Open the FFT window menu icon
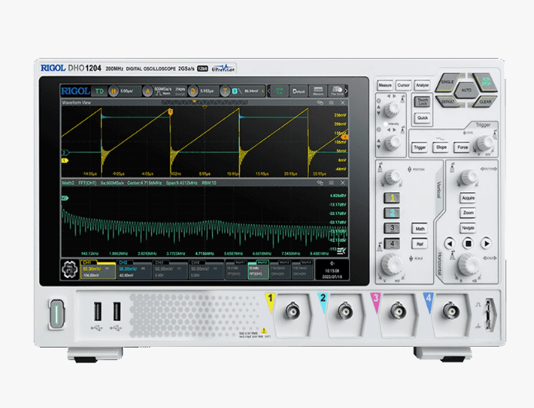Viewport: 534px width, 408px height. [331, 183]
